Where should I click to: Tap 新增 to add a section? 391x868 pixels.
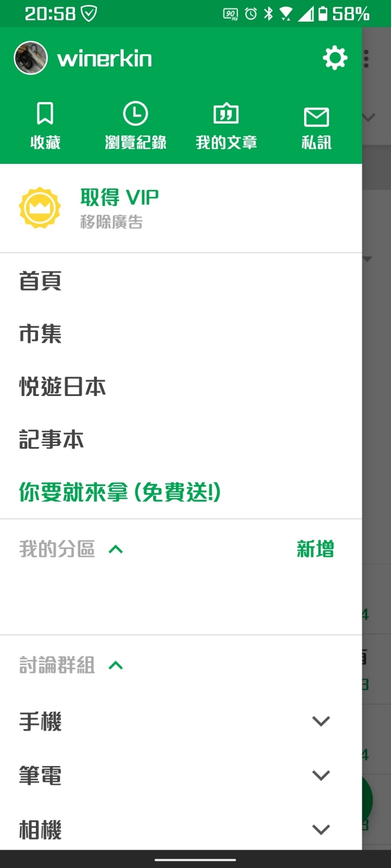[316, 549]
